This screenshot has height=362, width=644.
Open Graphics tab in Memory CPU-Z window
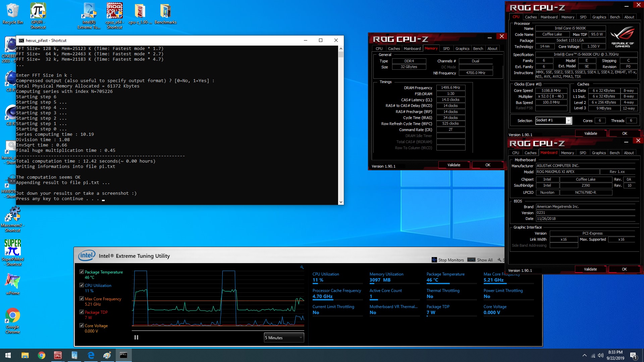pyautogui.click(x=462, y=49)
